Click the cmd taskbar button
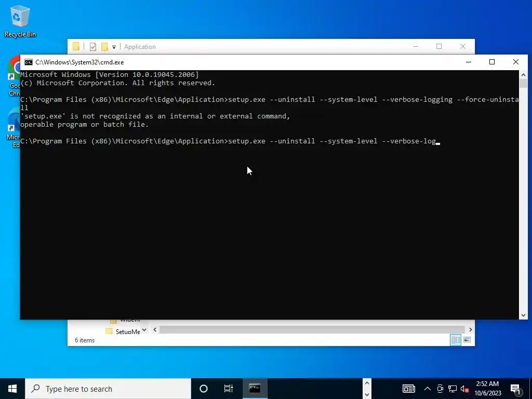Viewport: 532px width, 399px height. point(255,389)
